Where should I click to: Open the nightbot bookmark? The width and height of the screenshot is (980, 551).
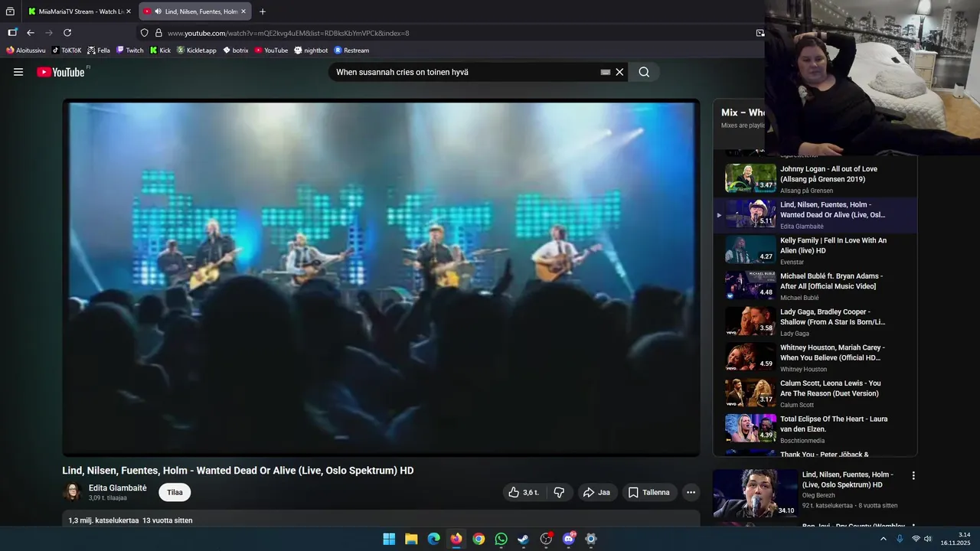311,51
